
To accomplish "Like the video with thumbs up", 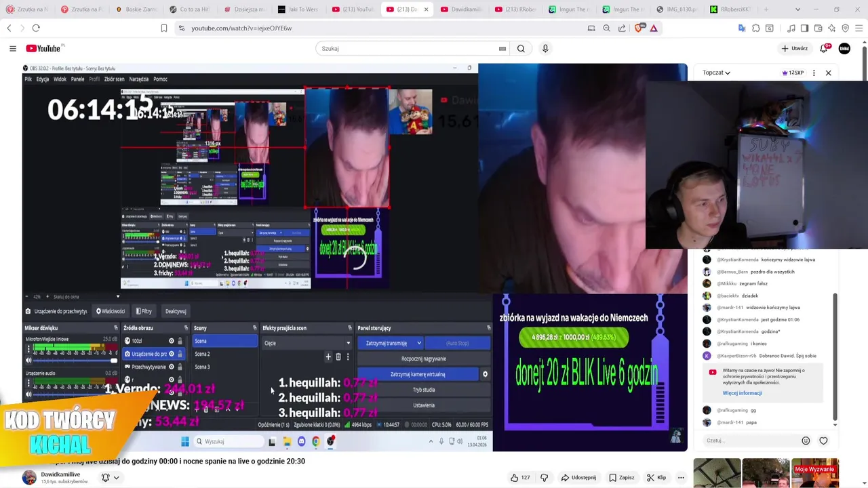I will coord(520,477).
